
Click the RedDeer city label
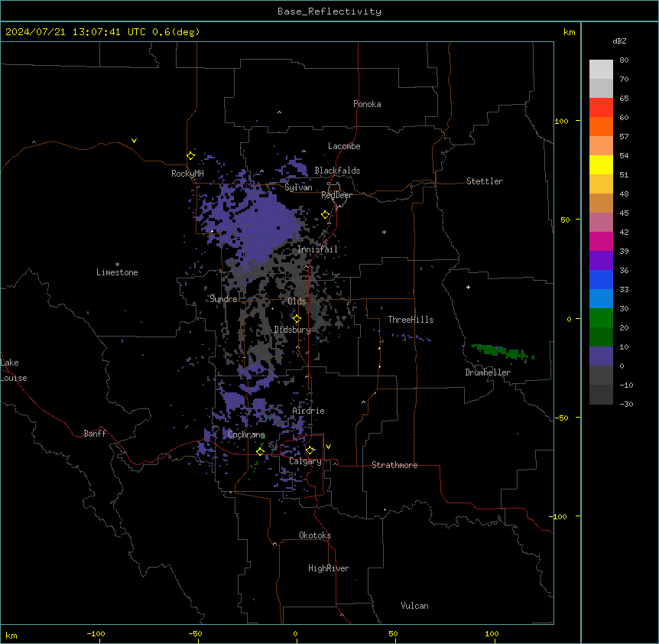click(337, 195)
